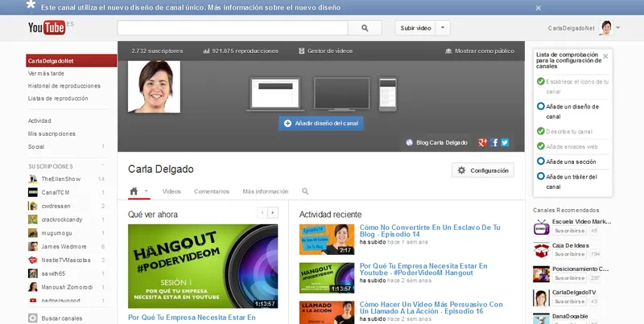Click the channel search magnifier icon
This screenshot has width=644, height=324.
(305, 191)
